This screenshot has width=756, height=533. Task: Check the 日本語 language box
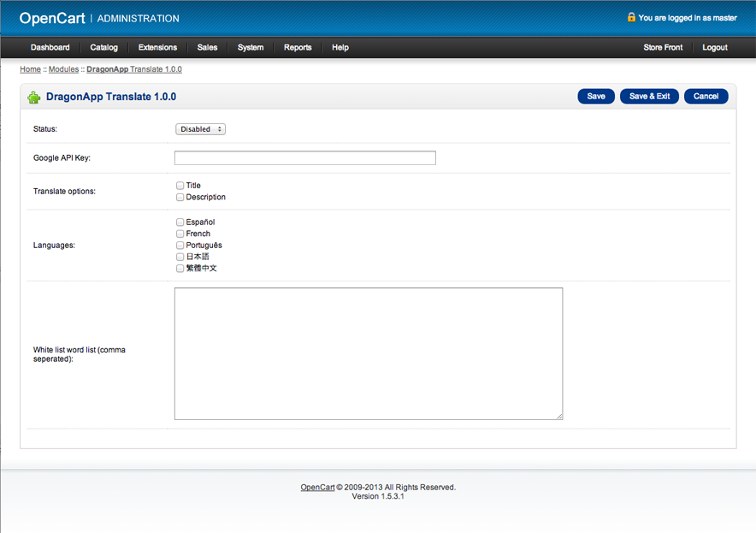(x=180, y=257)
